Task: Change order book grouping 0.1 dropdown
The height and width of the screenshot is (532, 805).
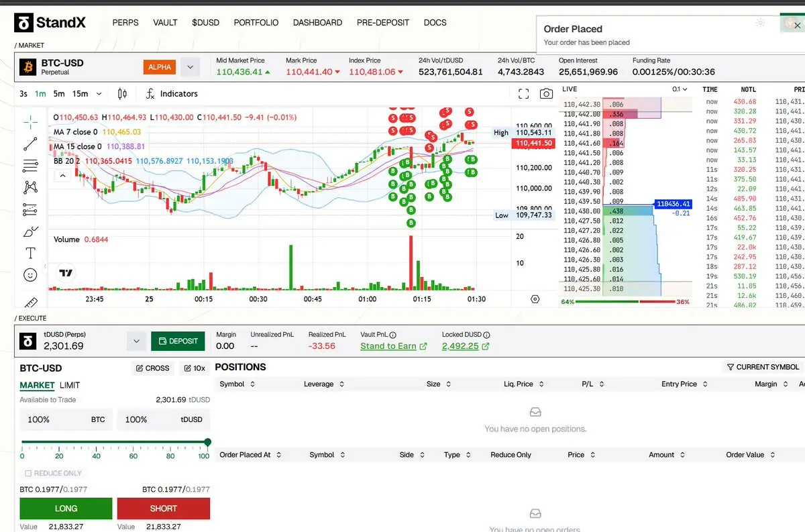Action: [x=680, y=89]
